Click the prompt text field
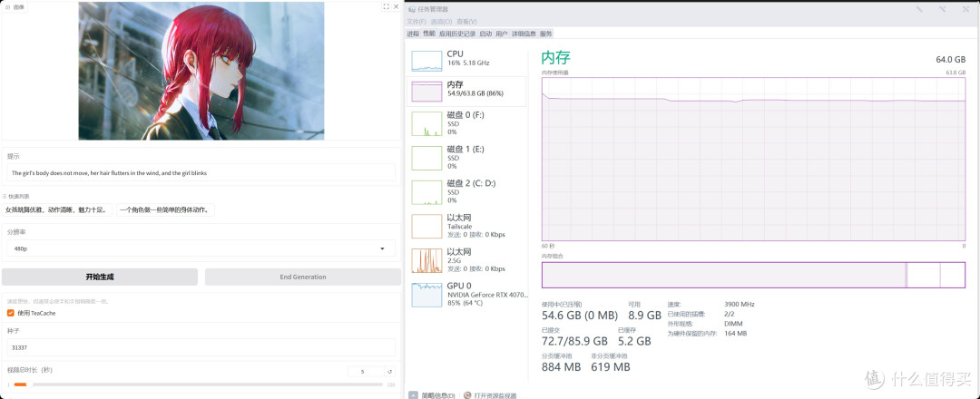Viewport: 980px width, 399px height. 201,172
